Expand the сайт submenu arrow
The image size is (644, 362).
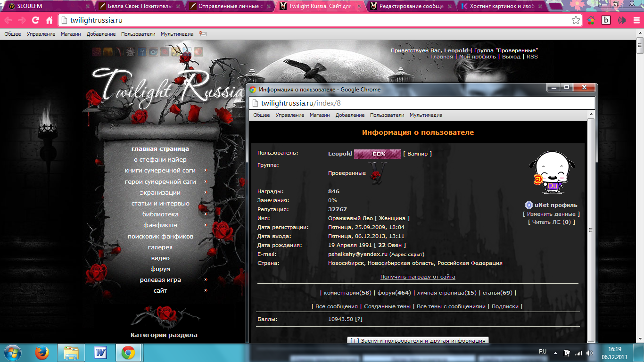[x=206, y=290]
